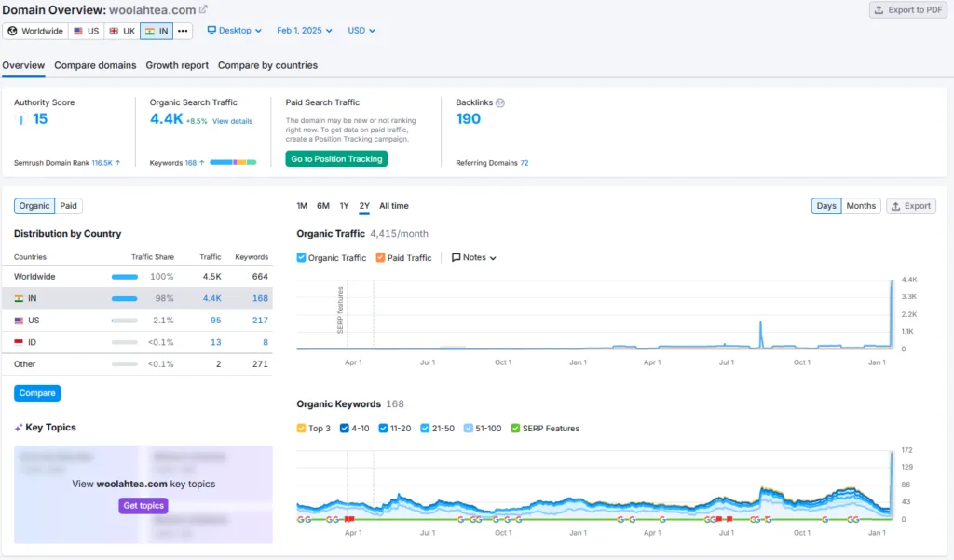
Task: Toggle 21-50 keywords checkbox
Action: [x=425, y=428]
